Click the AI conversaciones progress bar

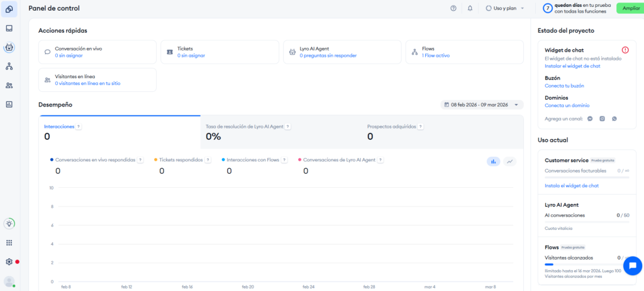(x=587, y=222)
